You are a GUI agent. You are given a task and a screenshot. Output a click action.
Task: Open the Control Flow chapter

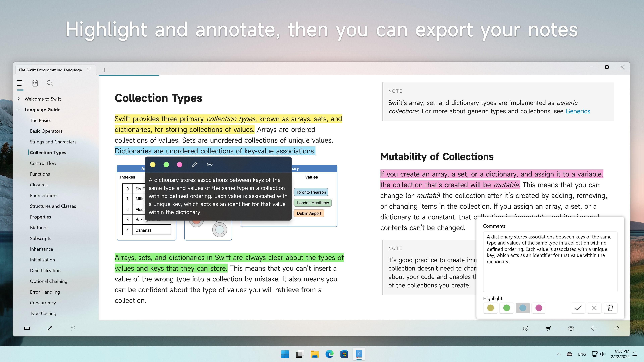point(43,163)
